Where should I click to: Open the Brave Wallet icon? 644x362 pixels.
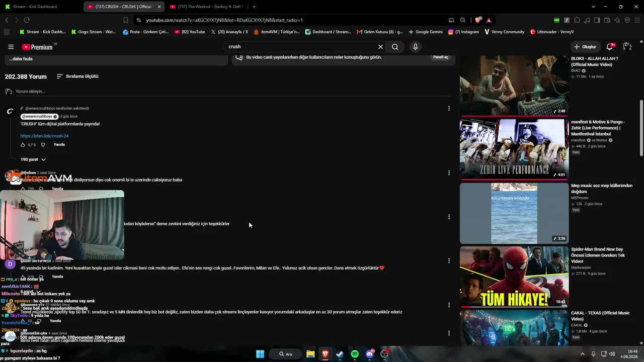pyautogui.click(x=607, y=20)
